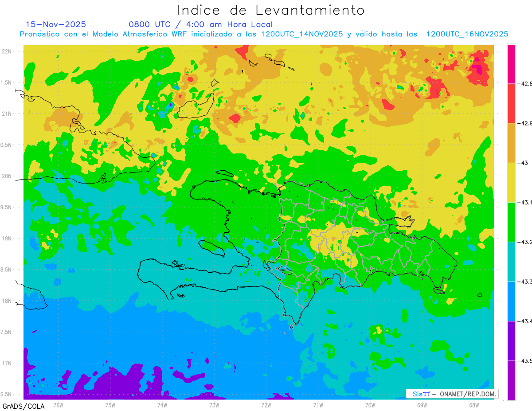Click the initialization time '1200UTC_14NOV2025'
Screen dimensions: 532x411
[x=302, y=34]
